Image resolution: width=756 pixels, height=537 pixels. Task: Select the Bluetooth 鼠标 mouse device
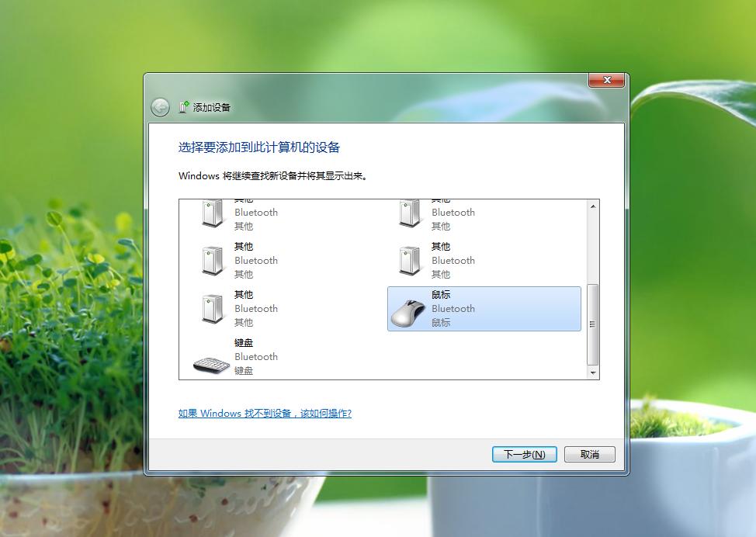(x=484, y=308)
